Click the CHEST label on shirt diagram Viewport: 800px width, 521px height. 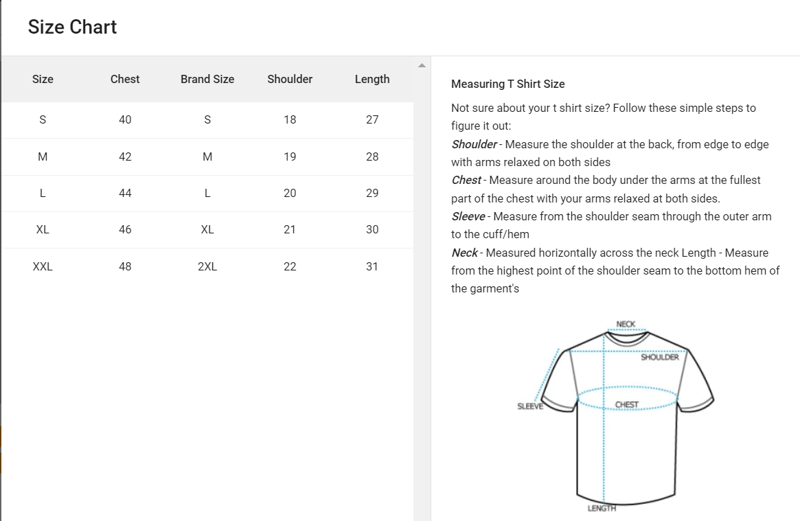point(627,405)
